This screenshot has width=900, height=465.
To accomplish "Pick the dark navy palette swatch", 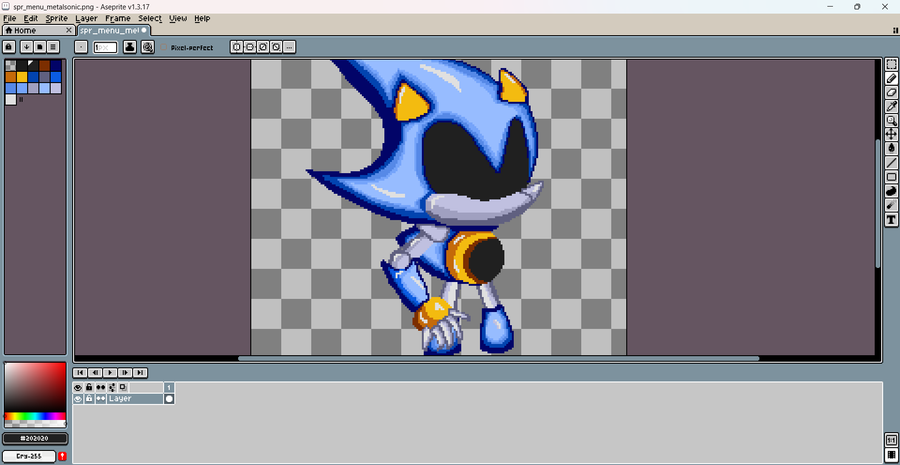I will [56, 66].
